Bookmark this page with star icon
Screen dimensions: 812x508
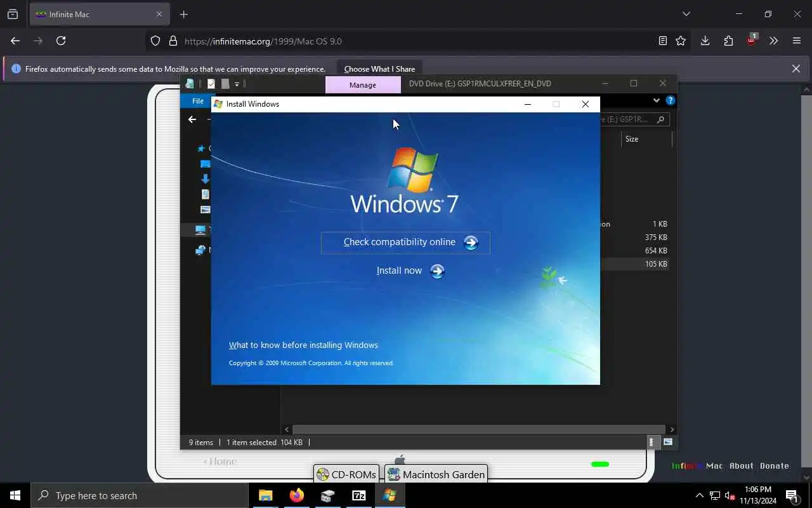click(x=681, y=41)
